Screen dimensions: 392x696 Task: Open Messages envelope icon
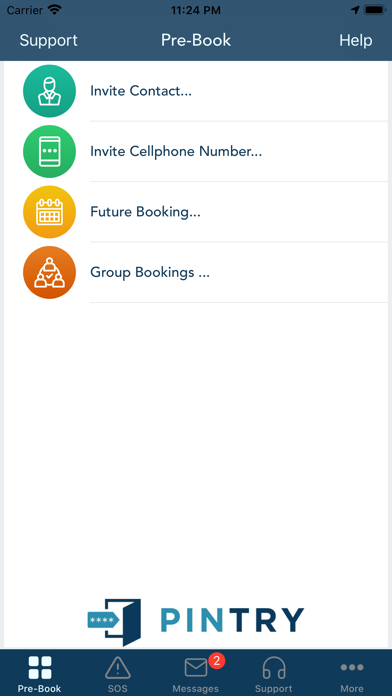[196, 668]
